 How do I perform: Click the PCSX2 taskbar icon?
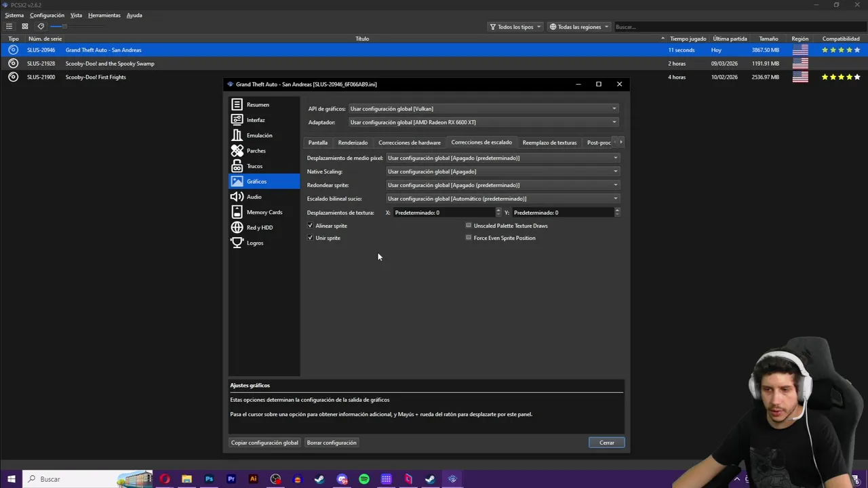click(452, 479)
